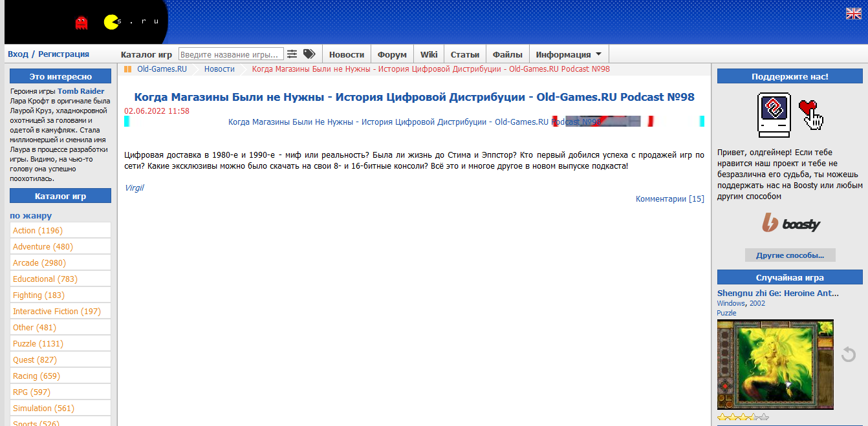This screenshot has width=868, height=426.
Task: Click the Windows platform link
Action: point(732,303)
